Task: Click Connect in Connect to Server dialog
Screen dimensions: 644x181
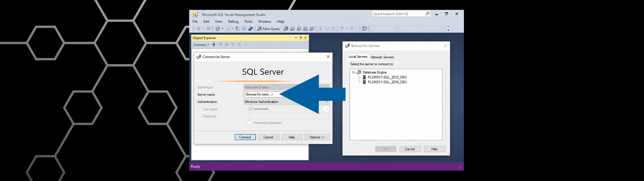Action: 245,137
